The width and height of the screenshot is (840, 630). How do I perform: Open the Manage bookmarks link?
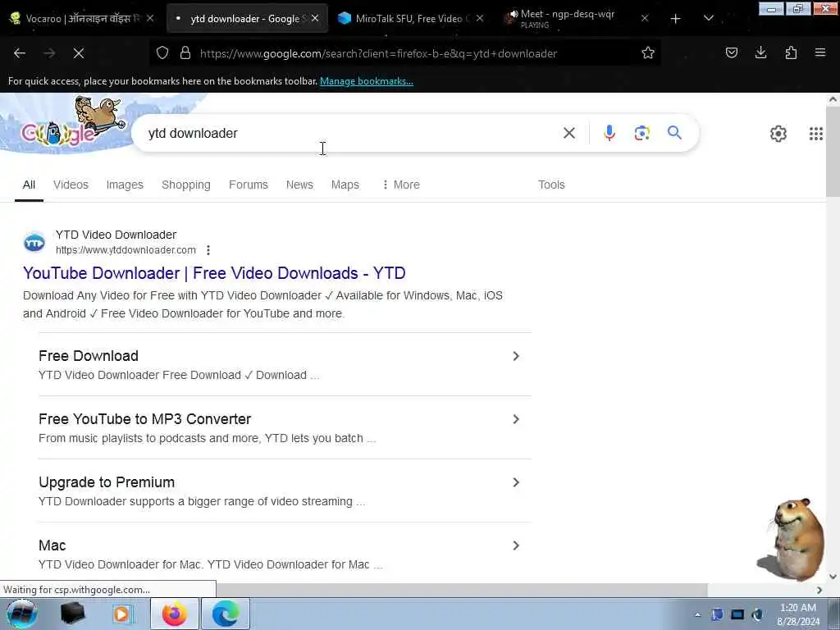[367, 81]
